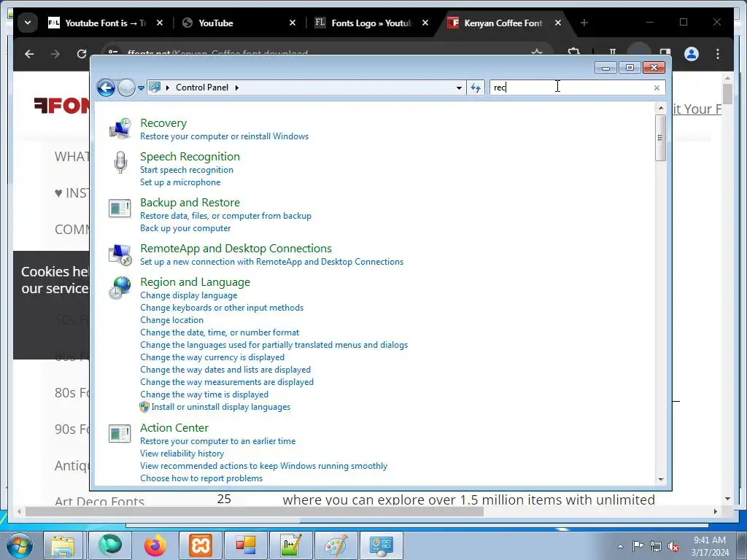
Task: Click Restore your computer or reinstall Windows
Action: [225, 136]
